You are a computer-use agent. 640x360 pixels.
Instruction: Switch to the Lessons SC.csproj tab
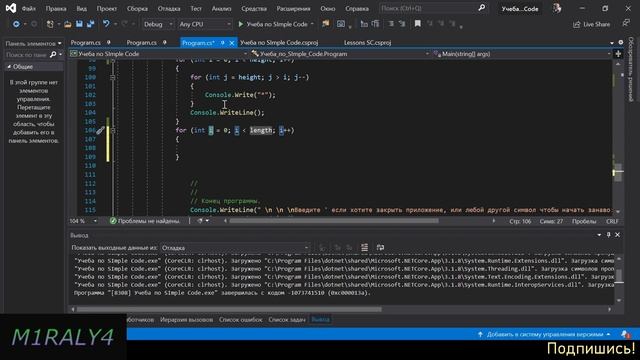pos(367,42)
